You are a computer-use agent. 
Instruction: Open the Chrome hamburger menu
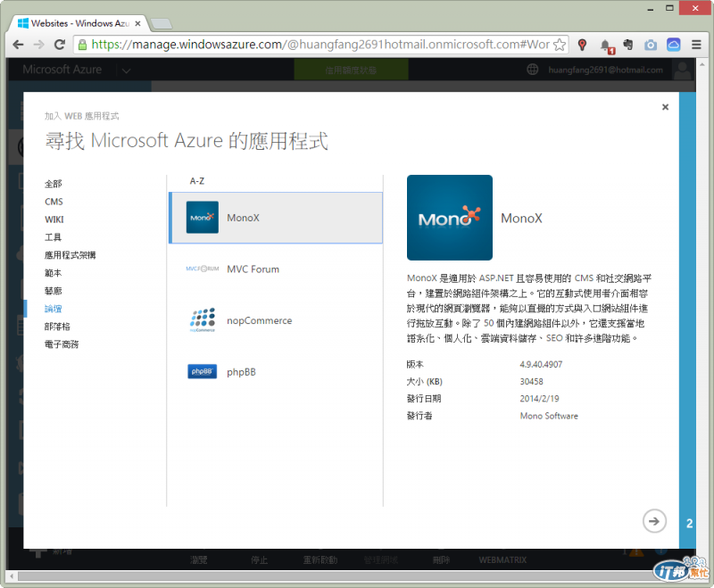tap(696, 45)
